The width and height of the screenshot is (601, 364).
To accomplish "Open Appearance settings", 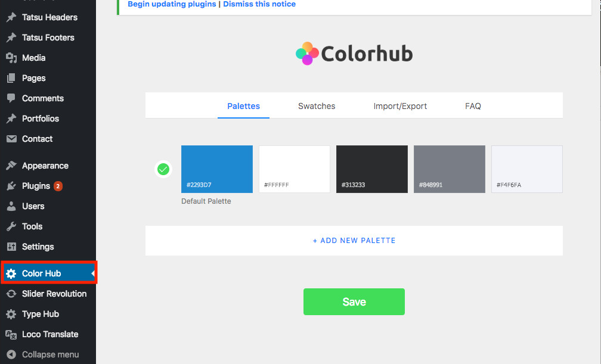I will pyautogui.click(x=45, y=165).
